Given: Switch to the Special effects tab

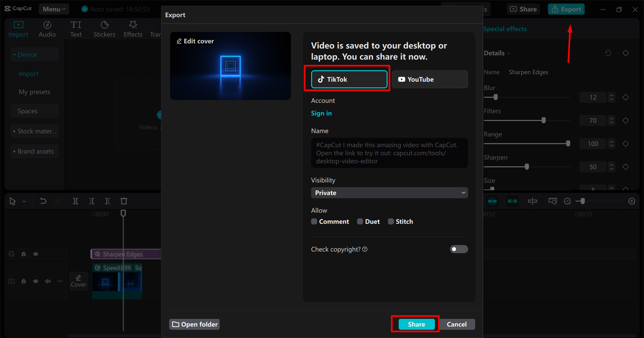Looking at the screenshot, I should [505, 29].
